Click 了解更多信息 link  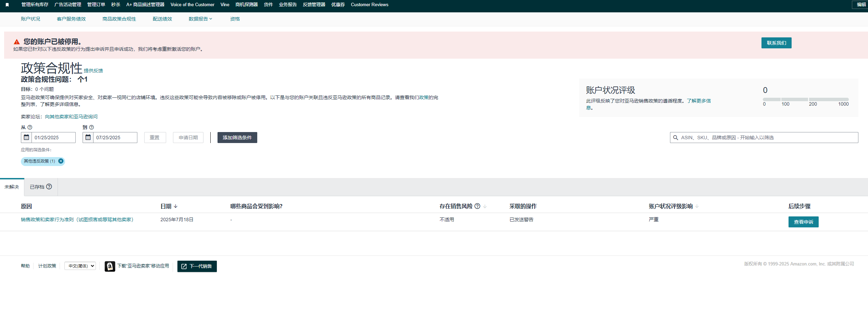[x=699, y=101]
